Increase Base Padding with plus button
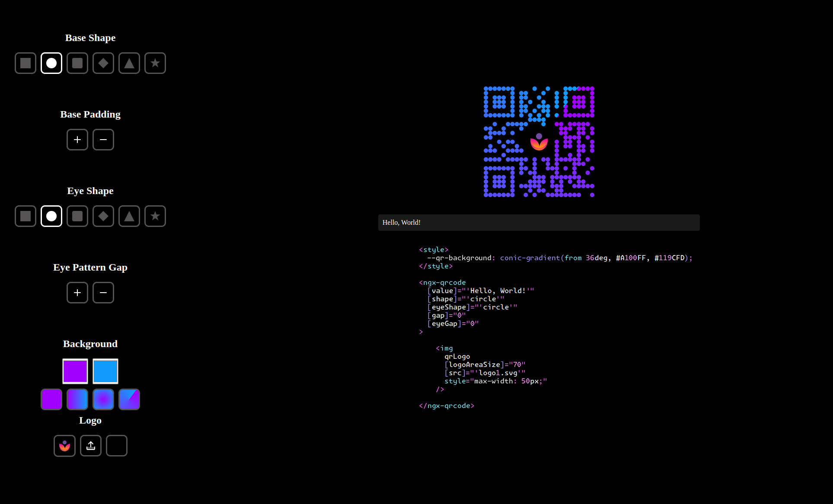The image size is (833, 504). 77,140
